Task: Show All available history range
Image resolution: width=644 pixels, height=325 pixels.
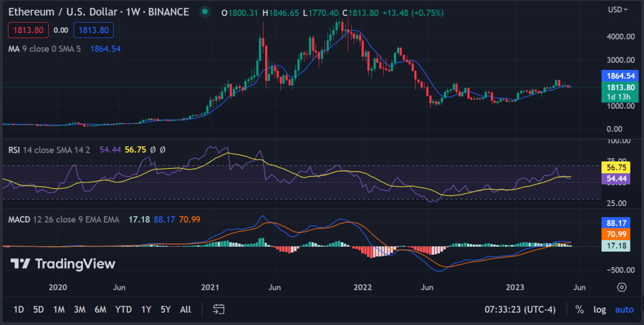Action: click(185, 309)
